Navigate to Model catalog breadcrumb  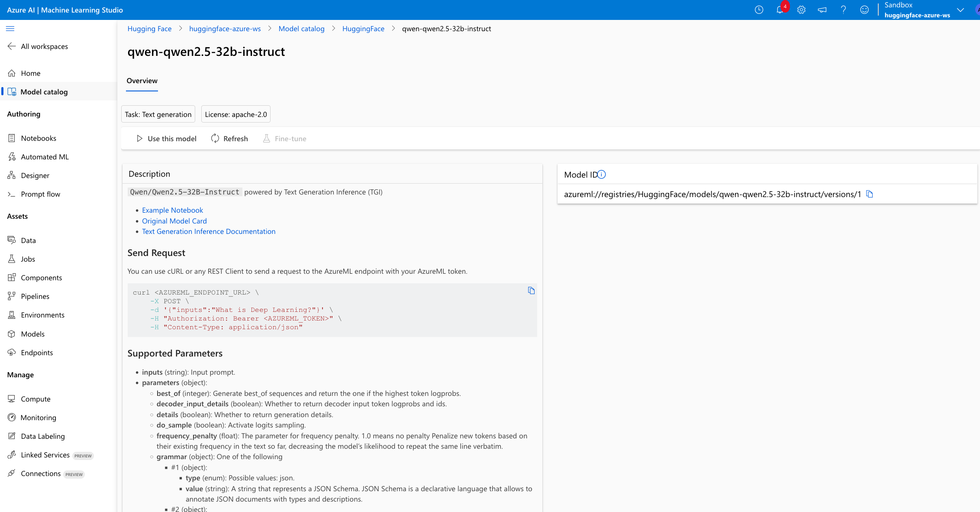(302, 29)
